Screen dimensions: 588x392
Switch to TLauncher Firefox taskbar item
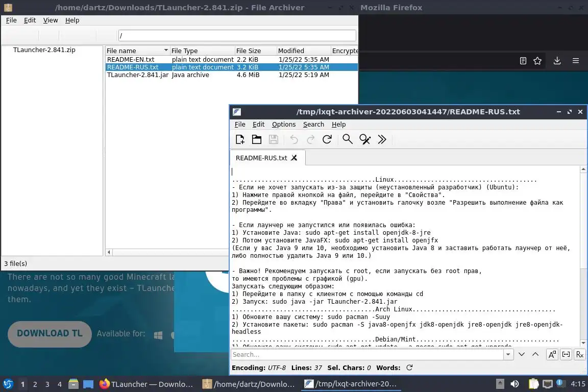click(146, 384)
